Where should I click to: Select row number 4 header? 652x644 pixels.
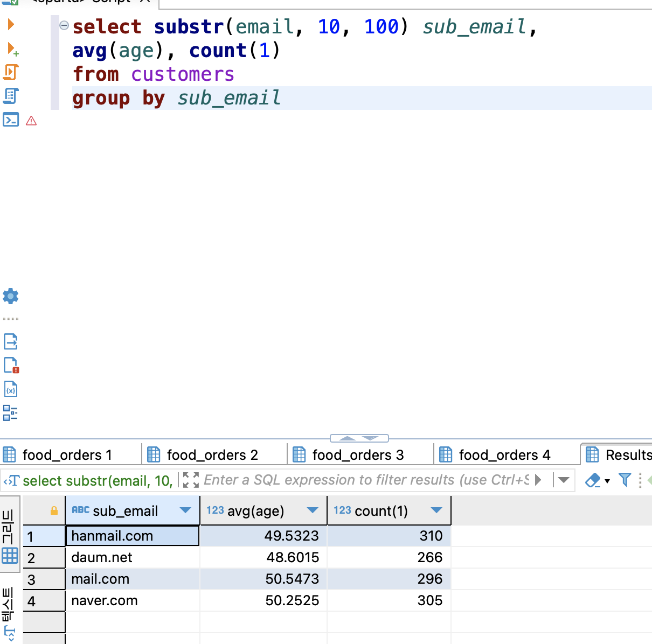[44, 600]
